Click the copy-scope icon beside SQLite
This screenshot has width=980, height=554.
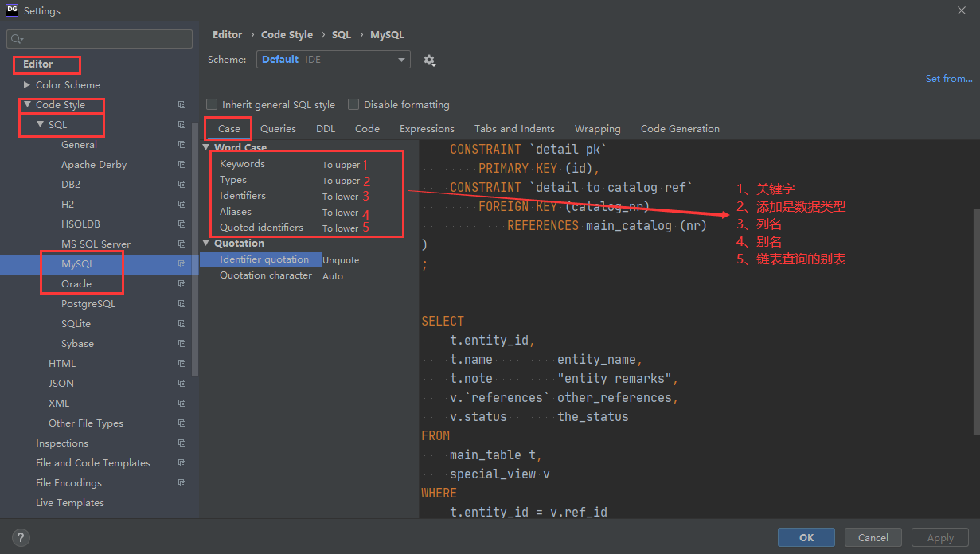[x=182, y=324]
